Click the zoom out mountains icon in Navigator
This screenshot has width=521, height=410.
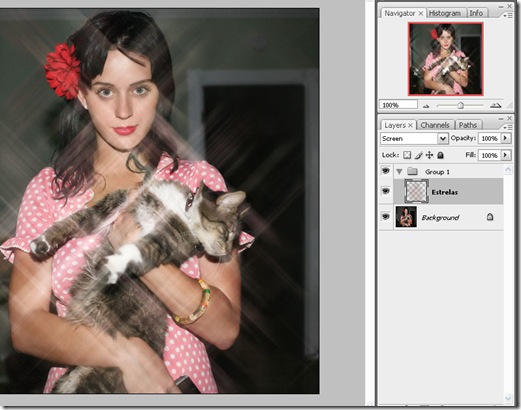pyautogui.click(x=426, y=106)
